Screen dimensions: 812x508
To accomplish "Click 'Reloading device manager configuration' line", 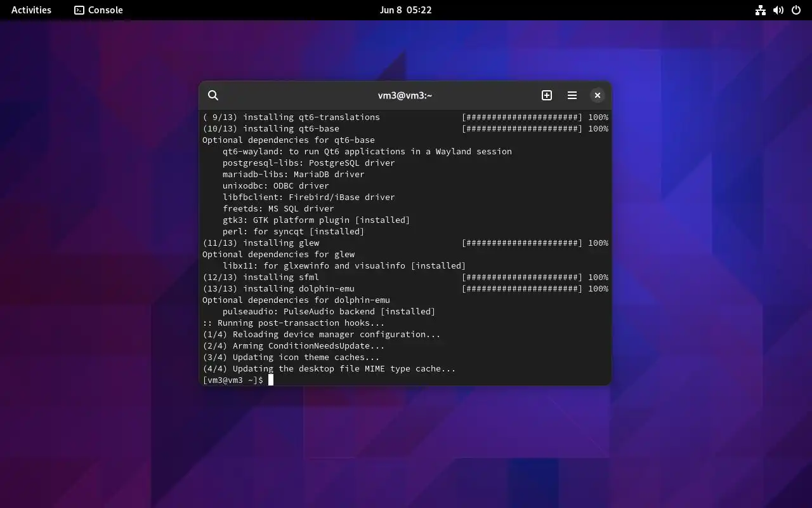I will point(322,334).
